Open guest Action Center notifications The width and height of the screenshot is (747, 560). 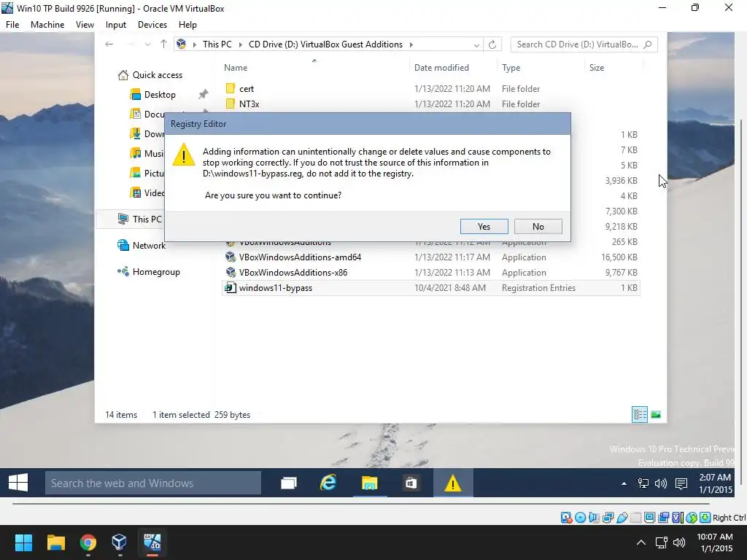click(681, 484)
